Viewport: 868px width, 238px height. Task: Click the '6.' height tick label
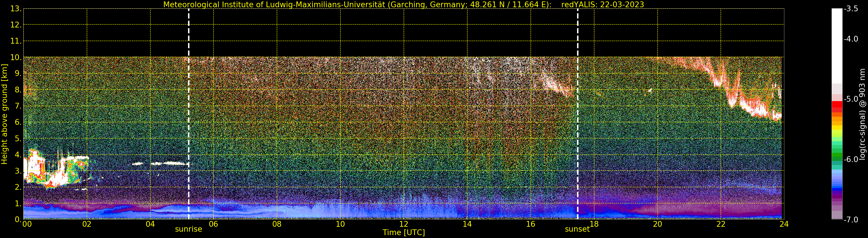[x=18, y=122]
